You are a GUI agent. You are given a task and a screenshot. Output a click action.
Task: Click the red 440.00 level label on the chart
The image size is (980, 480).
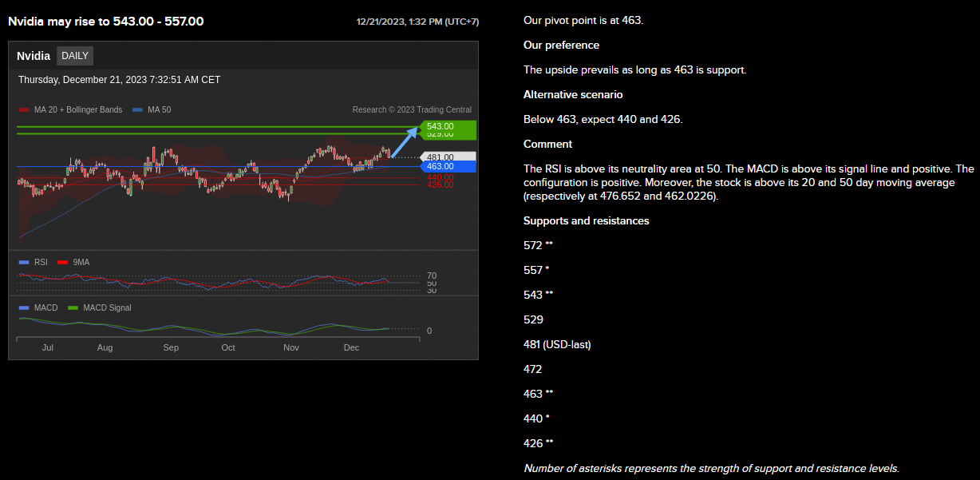(440, 177)
